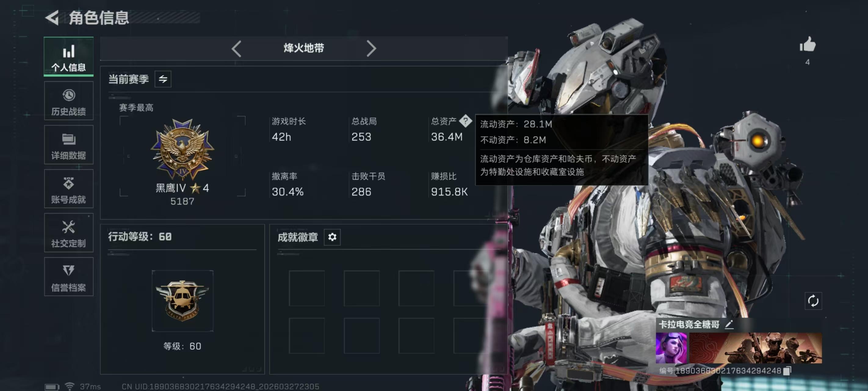Open the 总资产 question mark help icon
Screen dimensions: 868x391
465,121
